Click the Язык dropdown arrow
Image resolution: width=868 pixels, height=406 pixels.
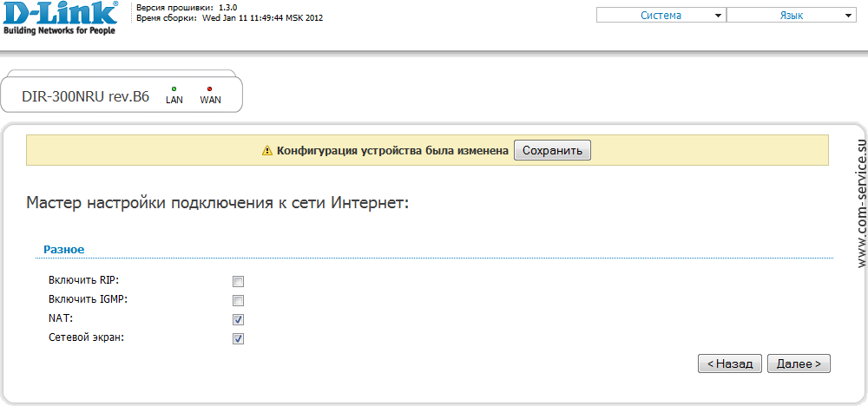coord(849,16)
